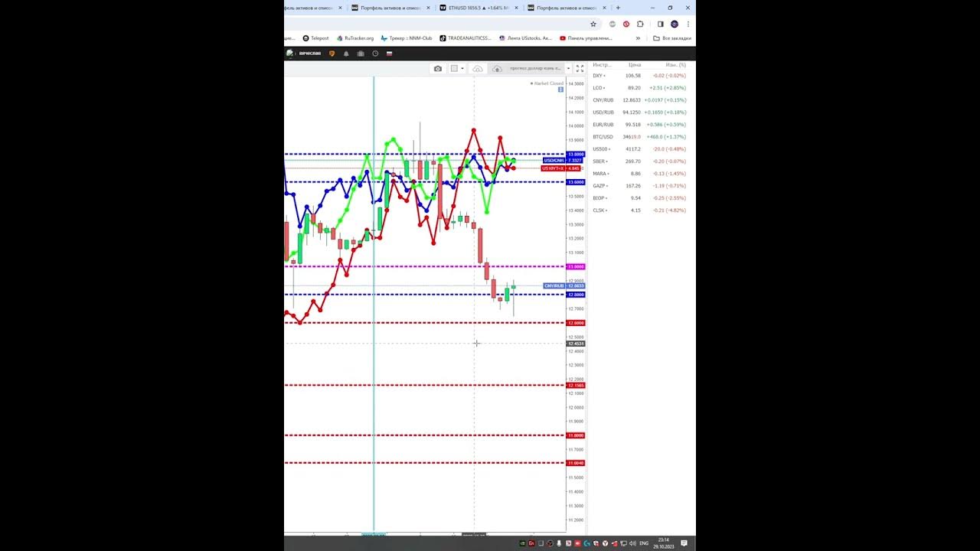Open the Chrome extensions puzzle icon
This screenshot has height=551, width=980.
click(x=640, y=24)
